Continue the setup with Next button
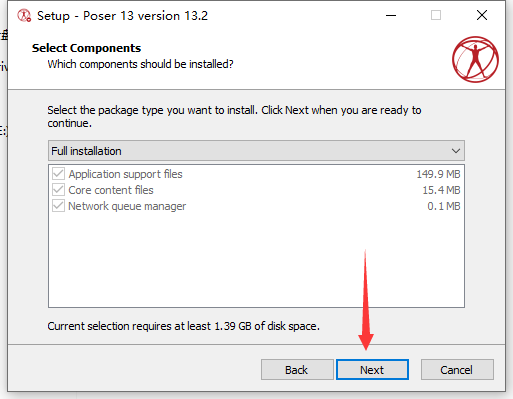The height and width of the screenshot is (399, 513). point(372,369)
